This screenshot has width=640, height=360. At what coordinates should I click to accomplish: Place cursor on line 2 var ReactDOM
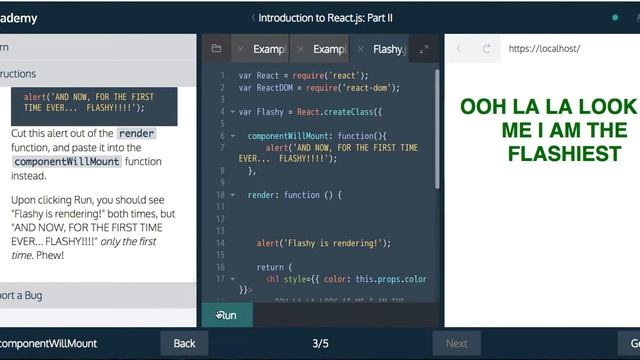pos(319,88)
